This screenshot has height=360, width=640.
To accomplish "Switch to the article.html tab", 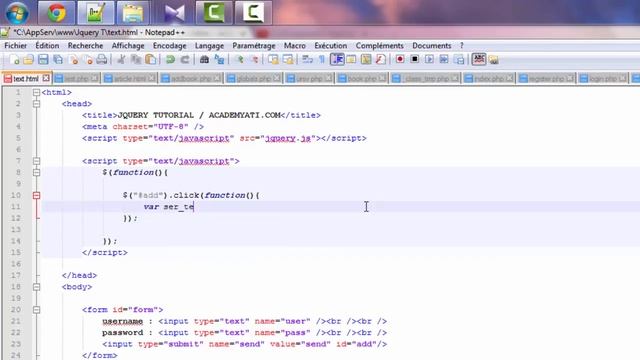I will [x=129, y=78].
